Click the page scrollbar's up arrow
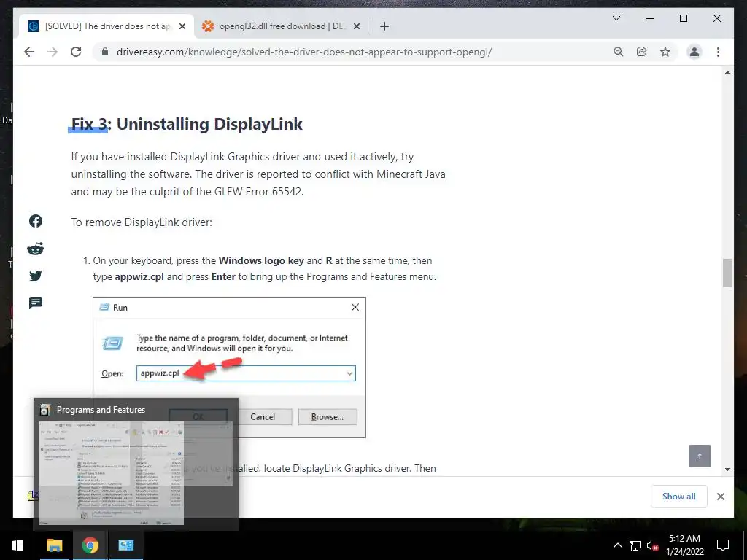This screenshot has height=560, width=747. click(x=727, y=72)
